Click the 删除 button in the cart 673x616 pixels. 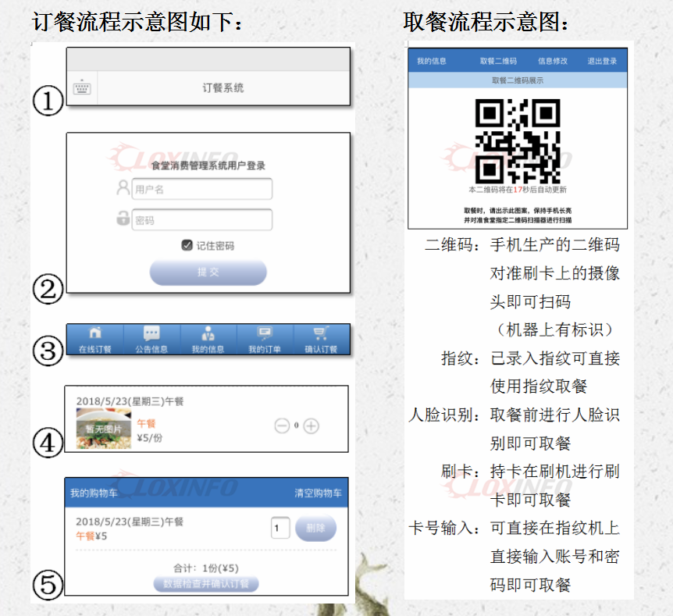[315, 528]
